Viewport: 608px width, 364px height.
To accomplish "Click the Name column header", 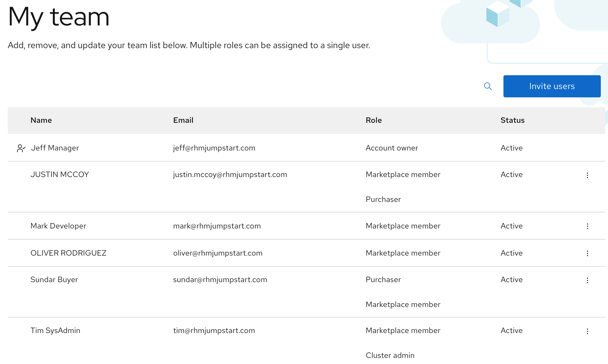I will coord(41,120).
